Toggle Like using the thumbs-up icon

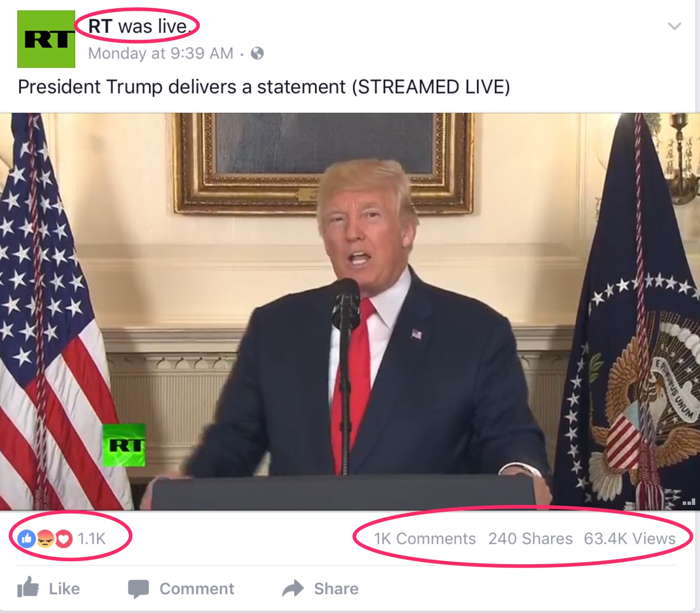pos(28,587)
